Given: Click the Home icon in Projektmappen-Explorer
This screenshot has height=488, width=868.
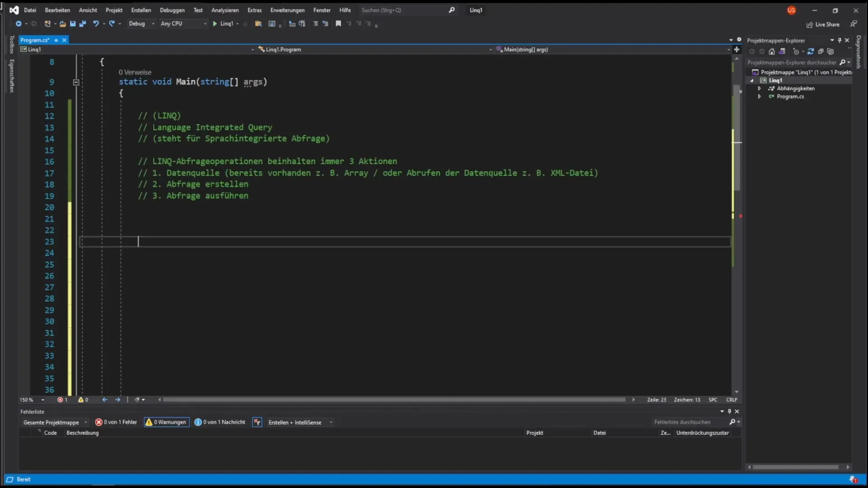Looking at the screenshot, I should 772,52.
